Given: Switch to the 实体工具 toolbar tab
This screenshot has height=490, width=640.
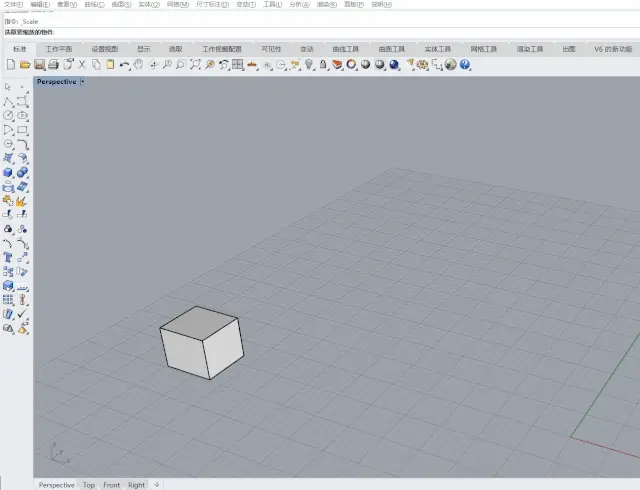Looking at the screenshot, I should coord(438,49).
